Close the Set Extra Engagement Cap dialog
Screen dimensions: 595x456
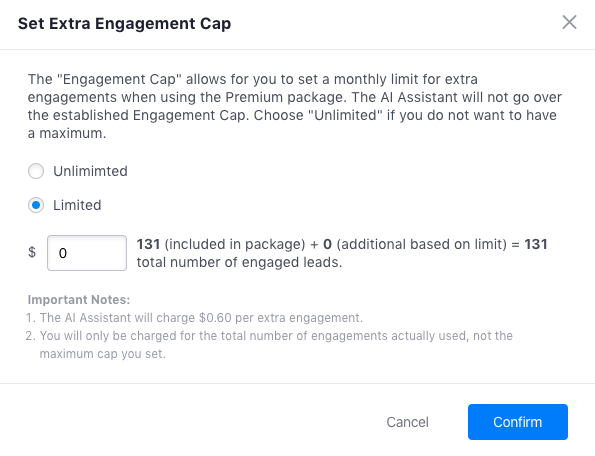point(569,22)
